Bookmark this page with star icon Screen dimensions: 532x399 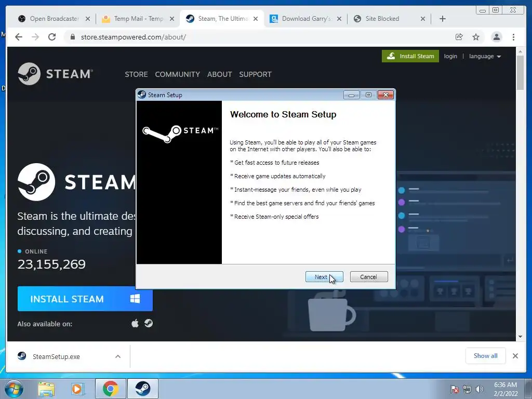coord(476,37)
